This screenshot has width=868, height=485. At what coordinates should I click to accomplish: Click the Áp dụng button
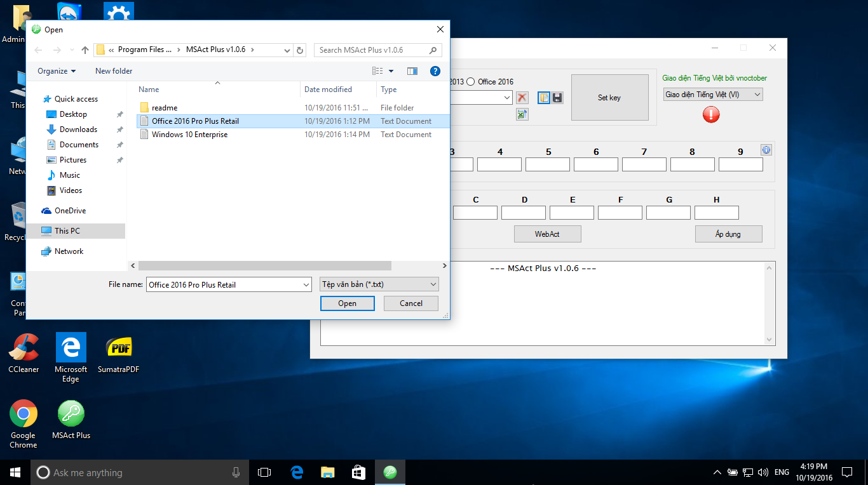728,234
